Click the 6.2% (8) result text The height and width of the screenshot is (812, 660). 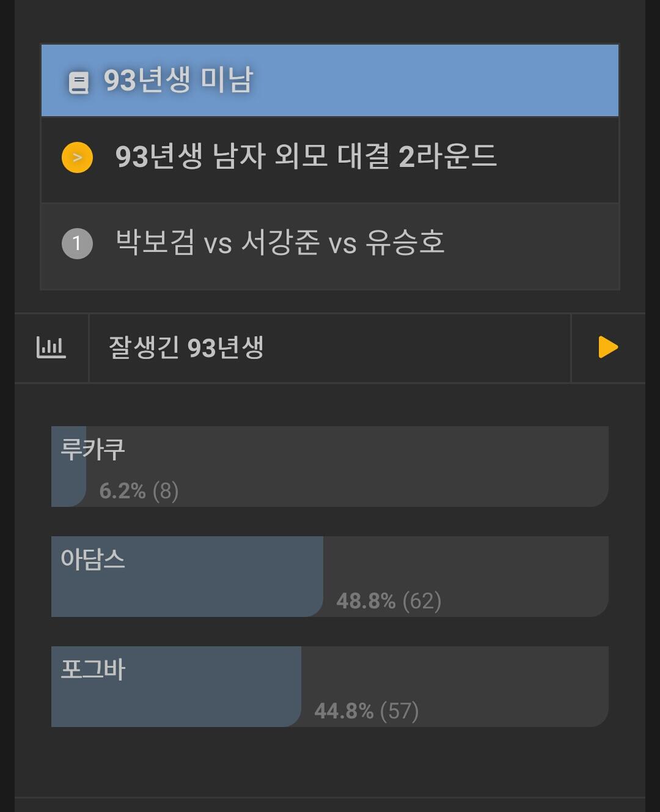(x=139, y=491)
